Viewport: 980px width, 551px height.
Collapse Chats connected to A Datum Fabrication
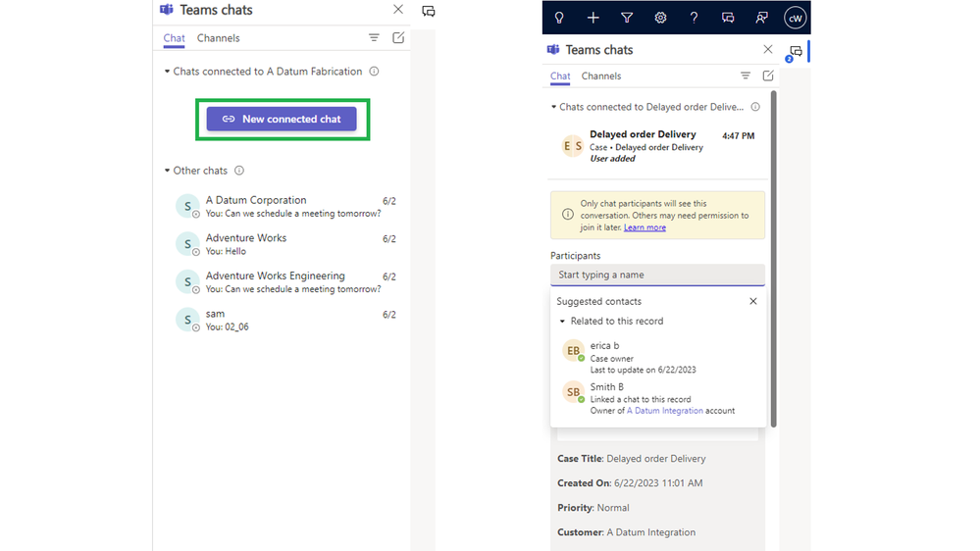coord(167,72)
